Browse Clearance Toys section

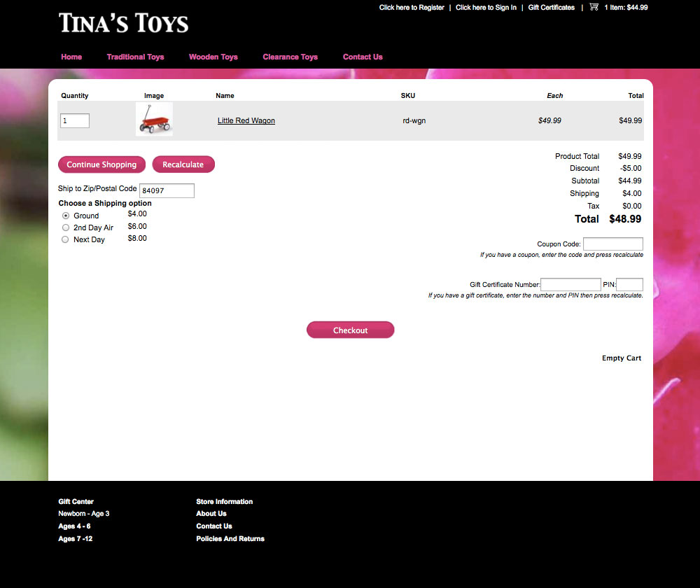(290, 57)
